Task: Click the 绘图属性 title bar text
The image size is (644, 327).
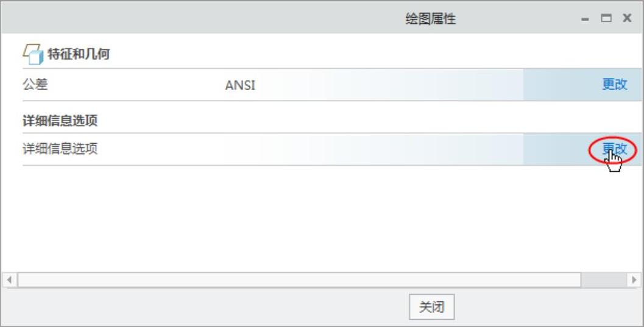Action: [x=430, y=19]
